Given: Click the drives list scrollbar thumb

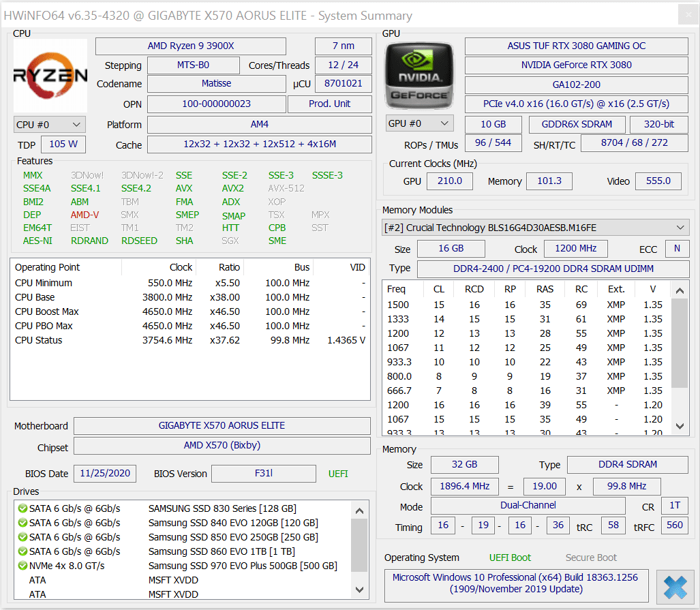Looking at the screenshot, I should tap(359, 545).
